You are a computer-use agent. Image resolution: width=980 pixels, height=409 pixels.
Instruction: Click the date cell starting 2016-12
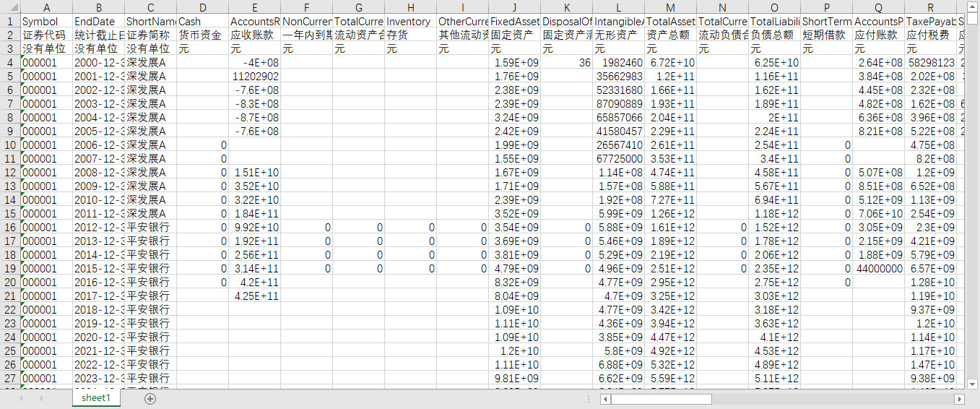(x=98, y=283)
